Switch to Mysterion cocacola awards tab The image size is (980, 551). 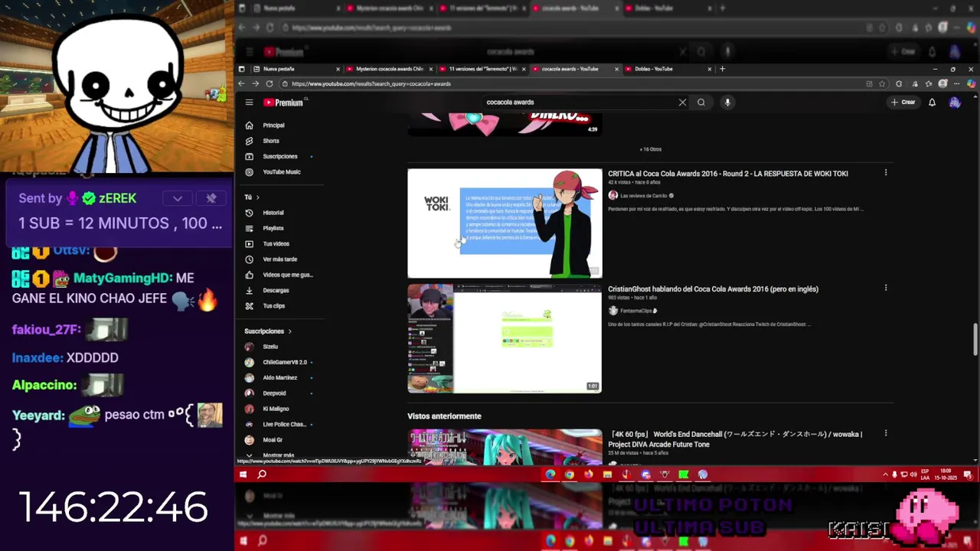(x=389, y=69)
